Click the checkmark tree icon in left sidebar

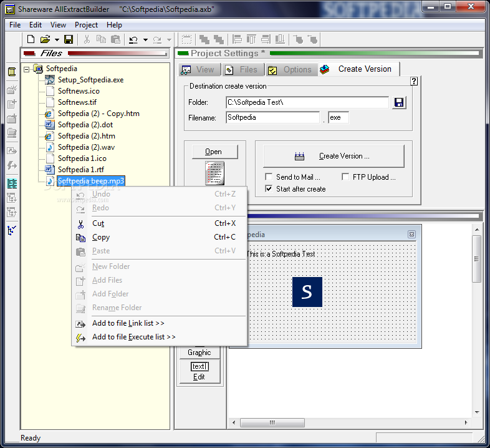12,231
